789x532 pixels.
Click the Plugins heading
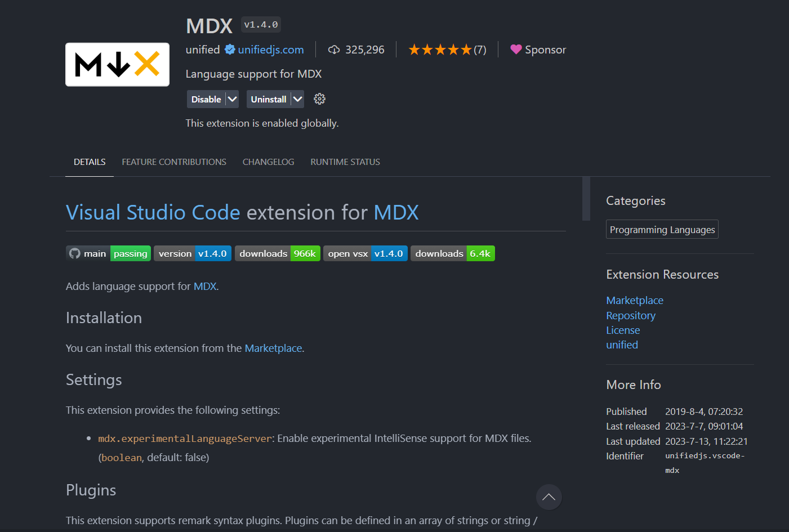(x=91, y=490)
